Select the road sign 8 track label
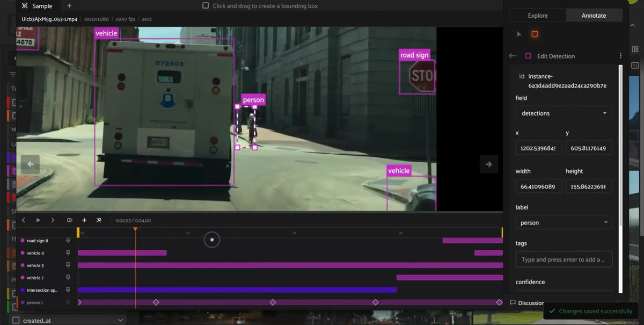 pos(38,241)
